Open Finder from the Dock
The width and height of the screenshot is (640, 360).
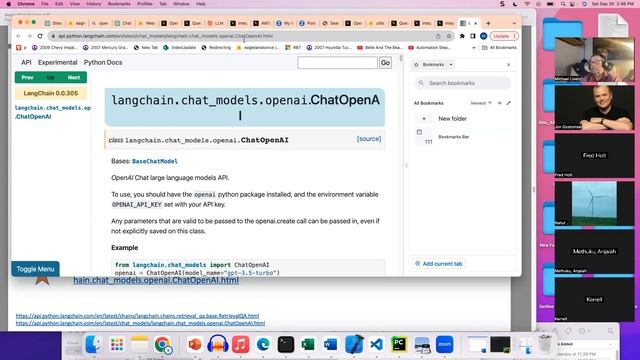(94, 344)
